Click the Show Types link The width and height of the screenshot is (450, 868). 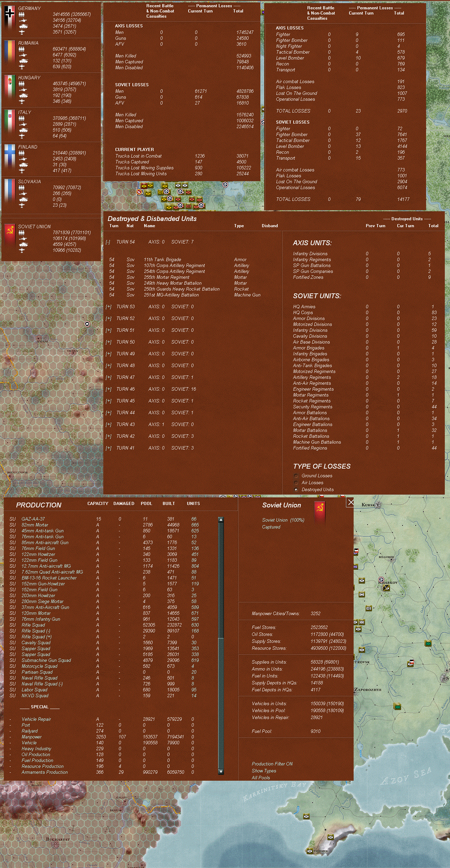coord(264,771)
